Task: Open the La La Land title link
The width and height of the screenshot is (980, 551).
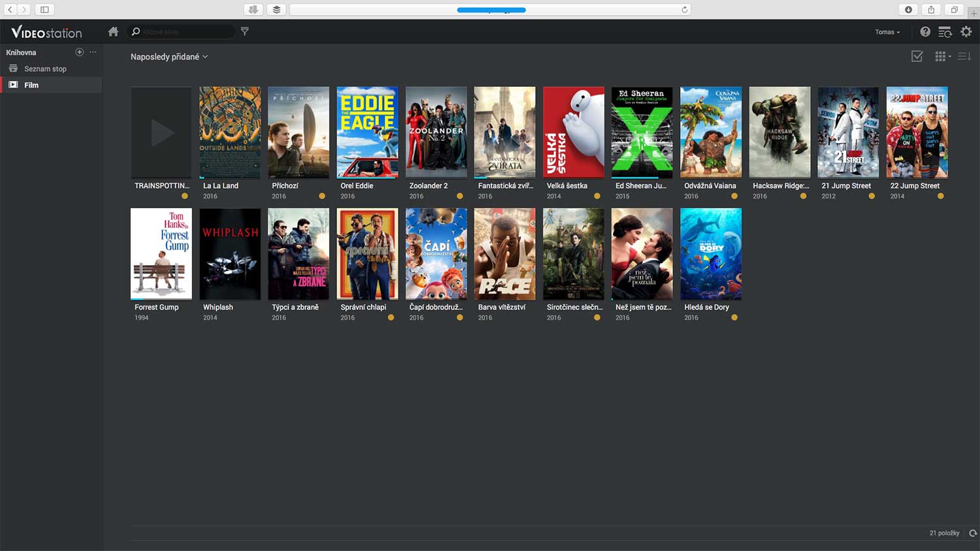Action: (x=221, y=185)
